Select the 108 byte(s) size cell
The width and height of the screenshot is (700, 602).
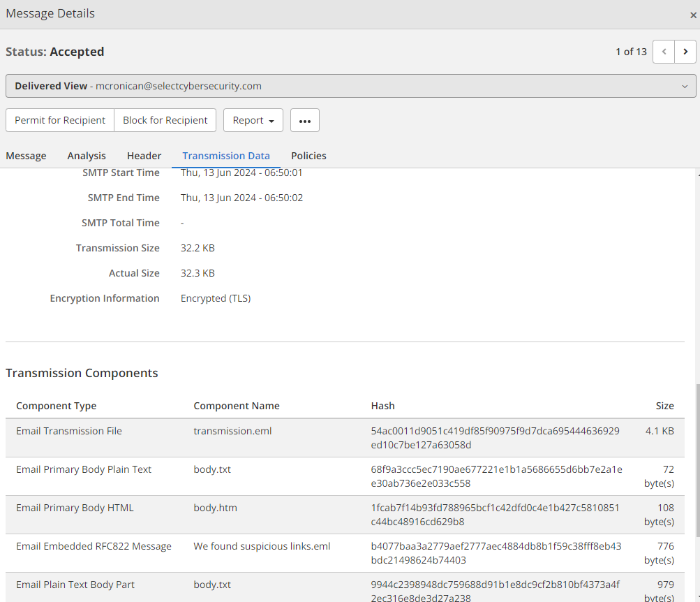(x=659, y=515)
